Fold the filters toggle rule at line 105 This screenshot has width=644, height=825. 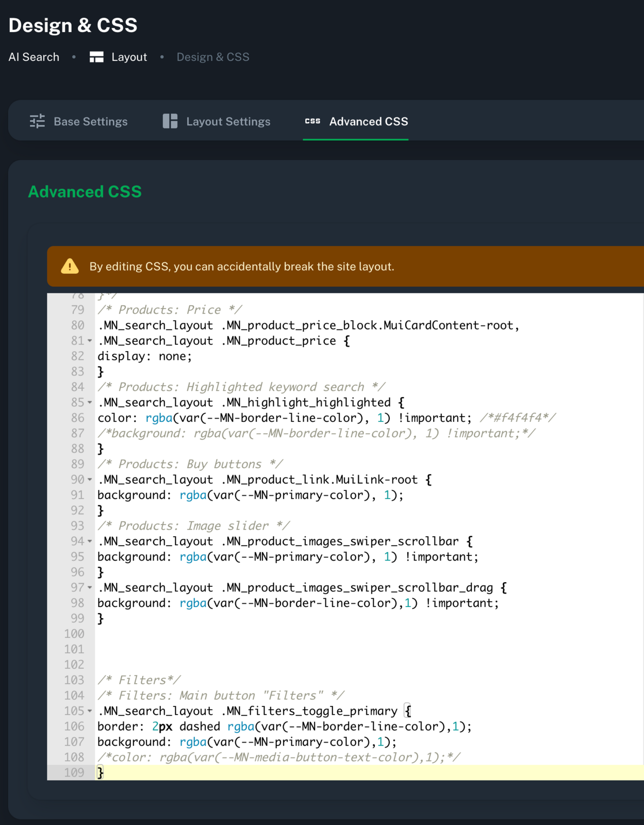pyautogui.click(x=90, y=711)
